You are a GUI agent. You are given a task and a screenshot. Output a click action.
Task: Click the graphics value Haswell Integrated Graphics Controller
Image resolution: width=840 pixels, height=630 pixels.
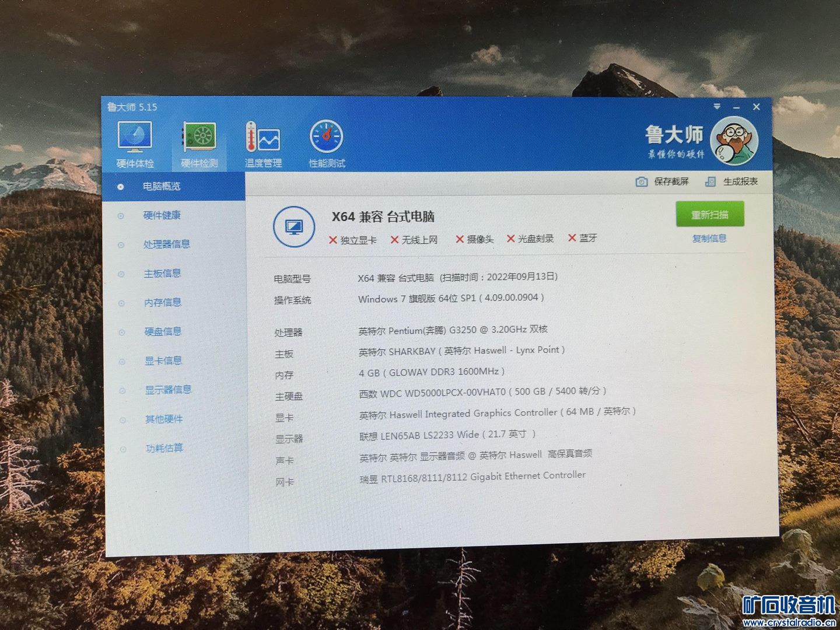[x=498, y=413]
